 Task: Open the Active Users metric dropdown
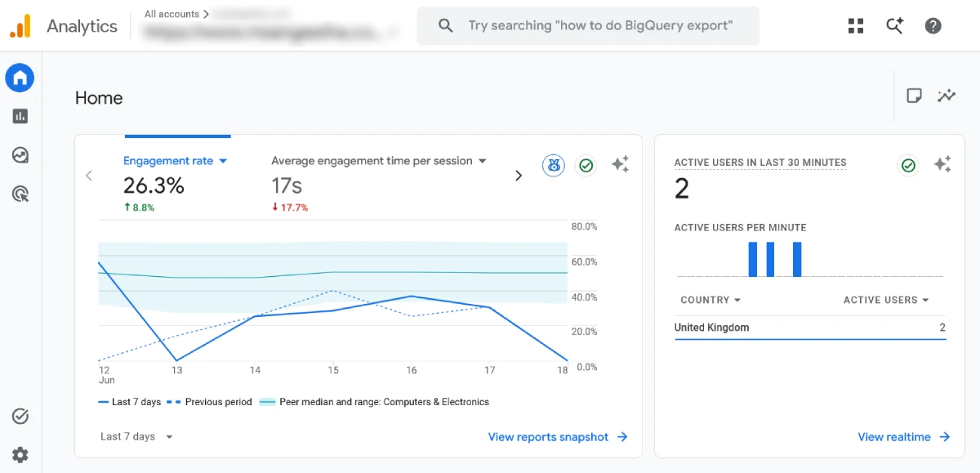886,301
